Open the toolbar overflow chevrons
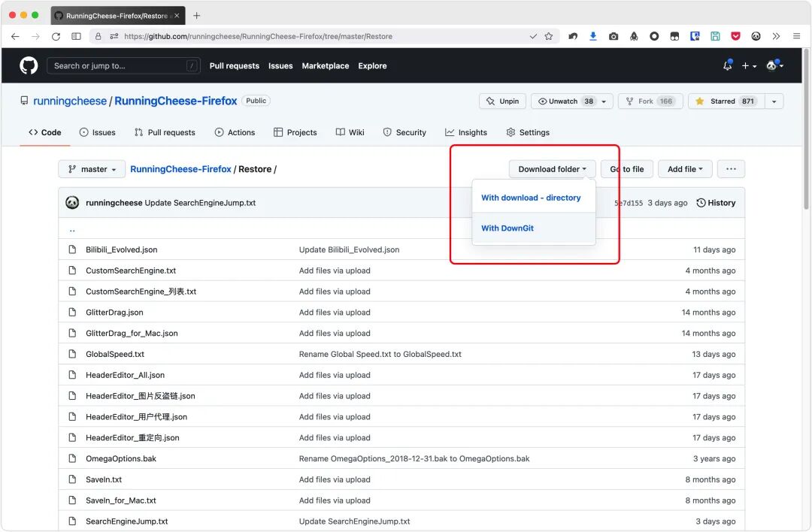 (x=776, y=36)
